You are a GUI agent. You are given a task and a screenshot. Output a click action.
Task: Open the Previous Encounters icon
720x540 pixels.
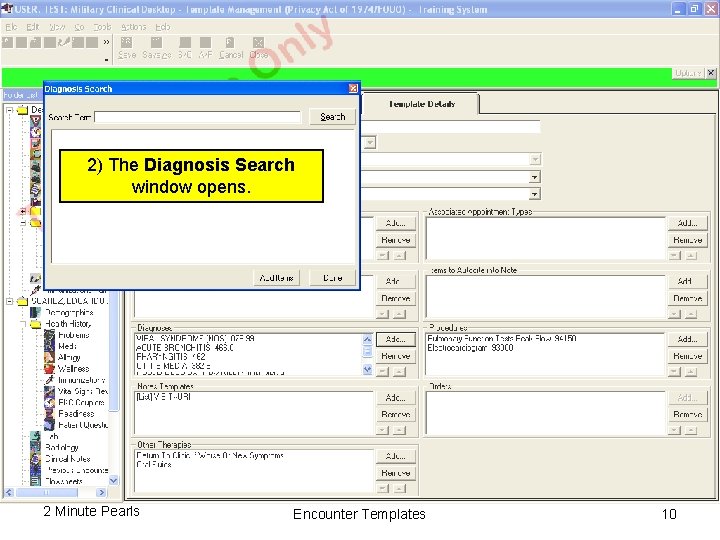pos(35,470)
